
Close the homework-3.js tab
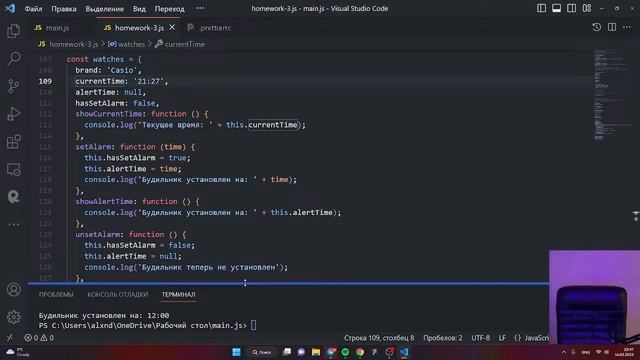pos(172,27)
